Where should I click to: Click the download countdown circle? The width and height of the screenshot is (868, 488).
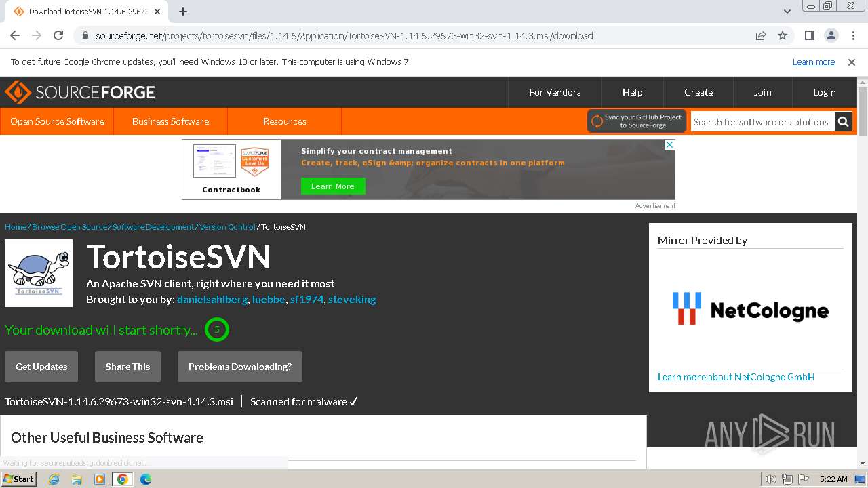pos(217,330)
